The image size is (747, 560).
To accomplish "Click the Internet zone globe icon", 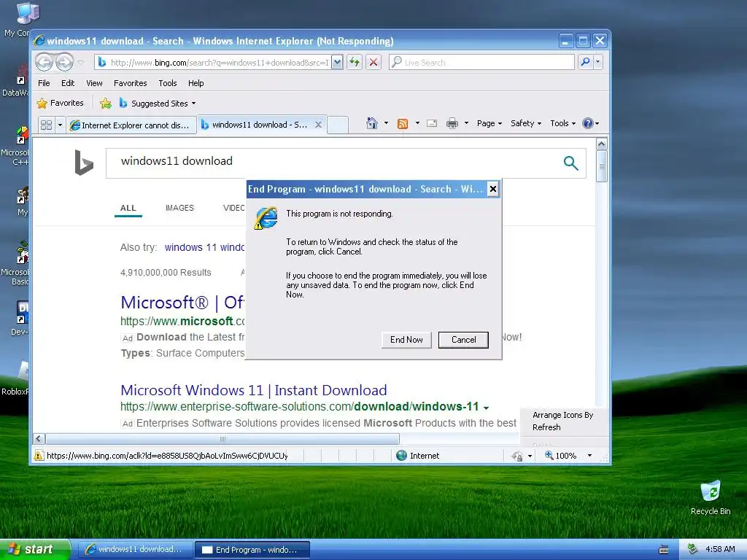I will [x=402, y=456].
